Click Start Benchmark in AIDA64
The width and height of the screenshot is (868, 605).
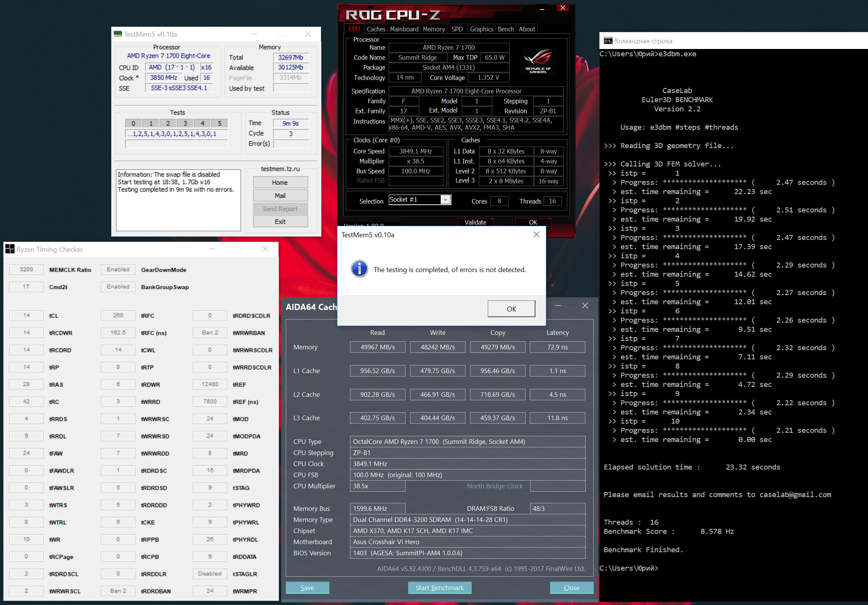[440, 587]
